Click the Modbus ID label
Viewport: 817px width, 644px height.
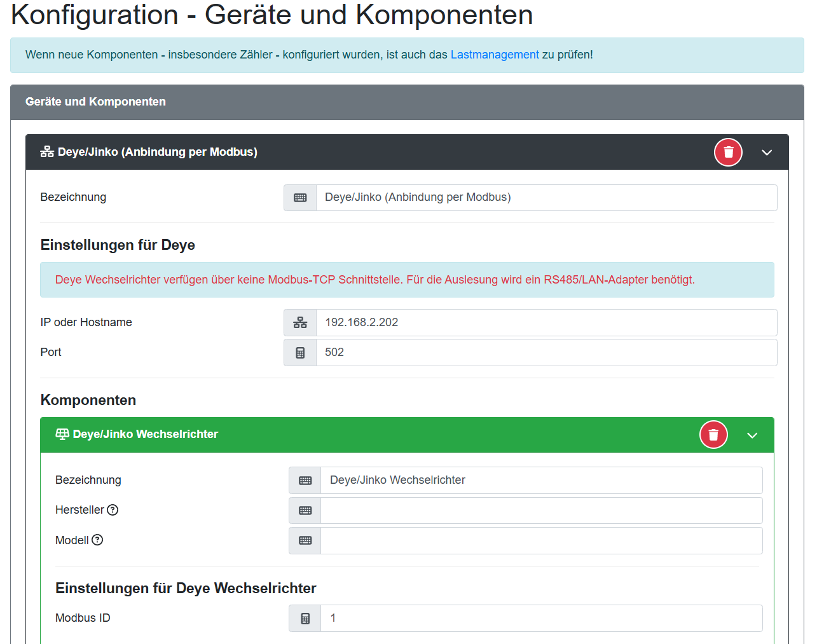(x=83, y=618)
